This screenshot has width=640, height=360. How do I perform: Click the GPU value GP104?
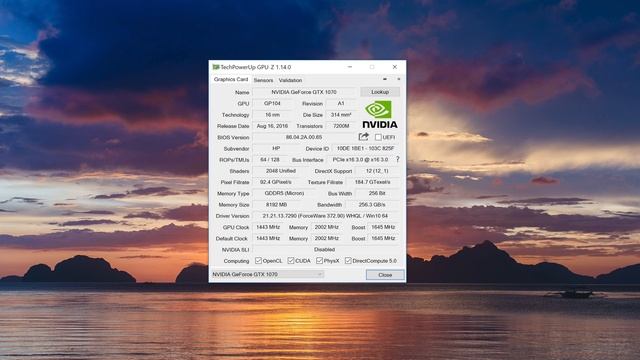point(272,104)
